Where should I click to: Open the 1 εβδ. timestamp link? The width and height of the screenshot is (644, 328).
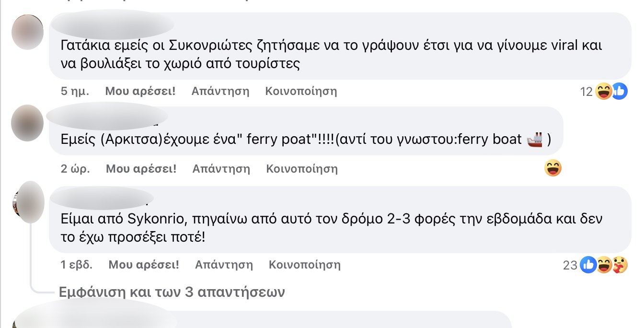[77, 265]
